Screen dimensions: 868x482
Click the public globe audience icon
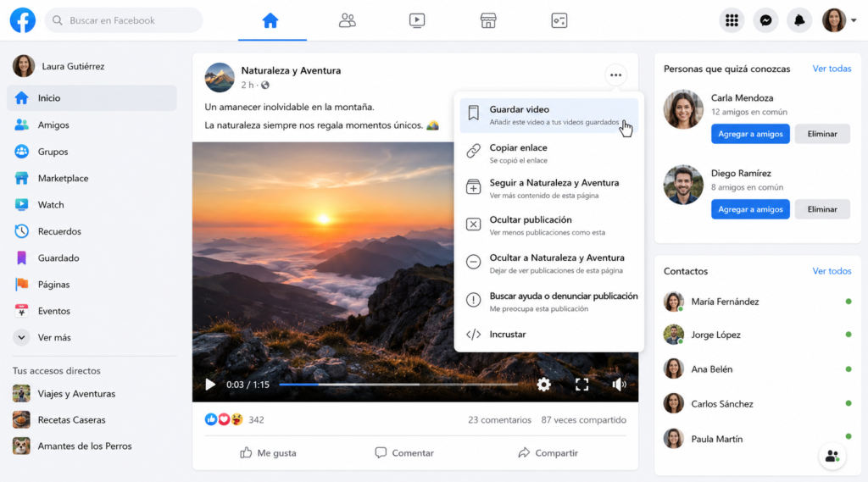[x=265, y=86]
